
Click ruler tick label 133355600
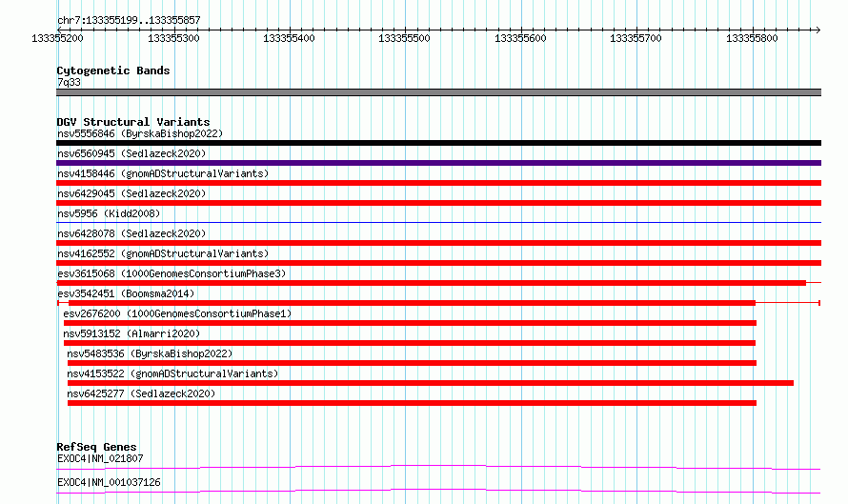520,38
